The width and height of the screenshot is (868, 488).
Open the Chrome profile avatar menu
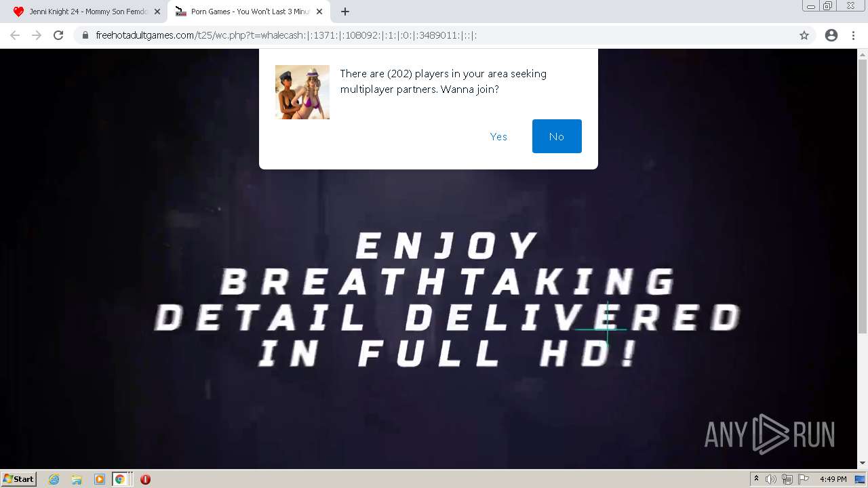831,35
